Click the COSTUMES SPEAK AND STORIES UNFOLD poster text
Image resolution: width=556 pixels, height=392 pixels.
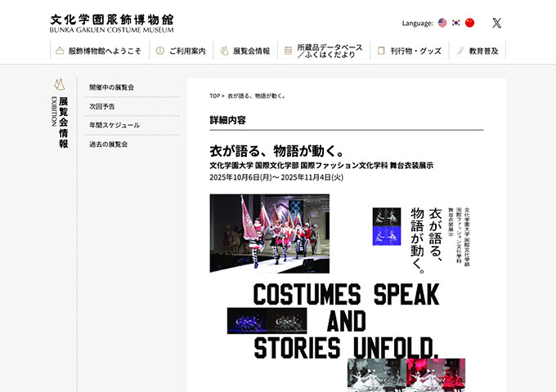coord(346,320)
